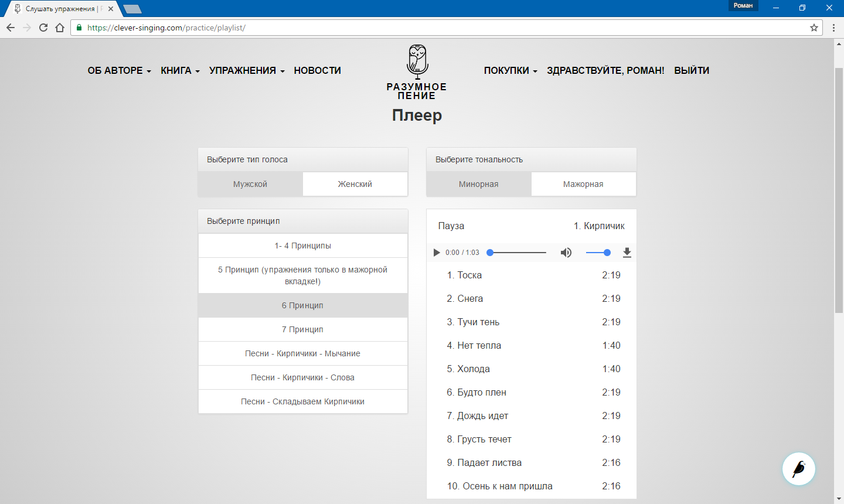844x504 pixels.
Task: Click the owl logo Разумное Пение
Action: 417,71
